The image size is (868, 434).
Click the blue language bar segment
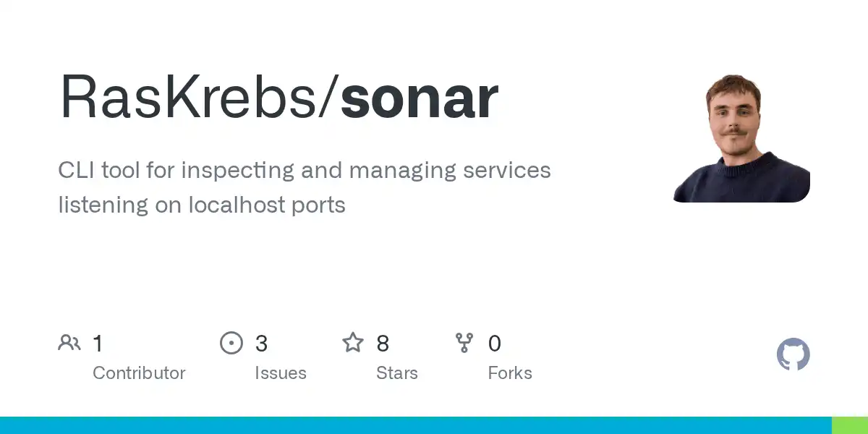point(416,425)
